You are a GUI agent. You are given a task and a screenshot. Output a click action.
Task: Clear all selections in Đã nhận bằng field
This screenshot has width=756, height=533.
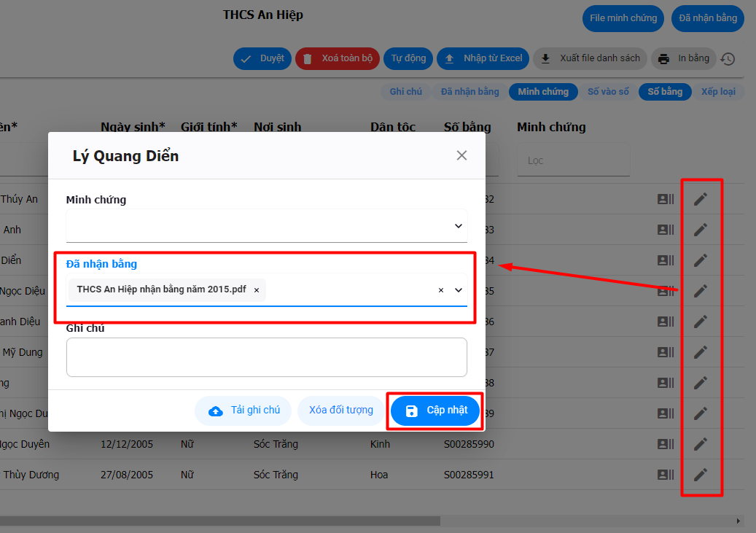pyautogui.click(x=440, y=290)
